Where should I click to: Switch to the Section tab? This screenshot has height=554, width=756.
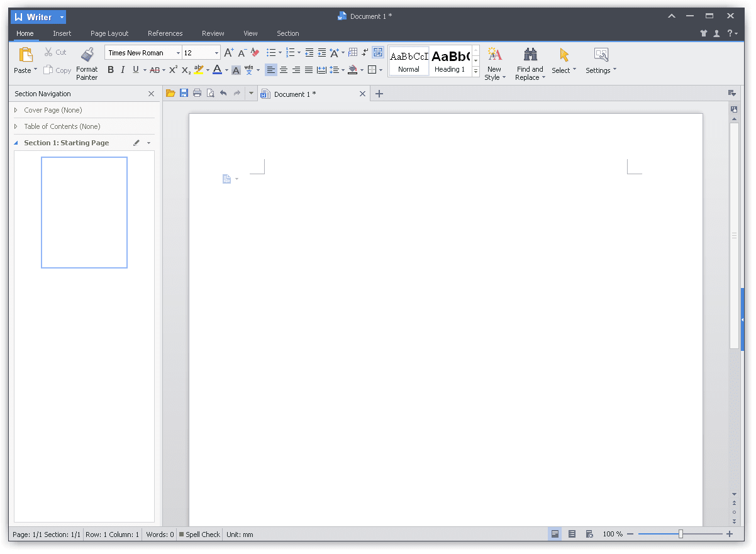(288, 33)
